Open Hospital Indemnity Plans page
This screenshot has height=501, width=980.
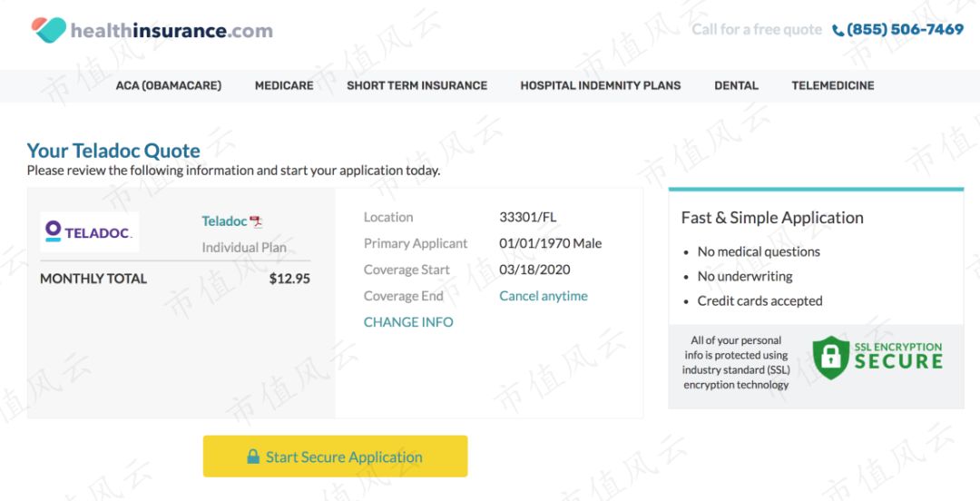(x=601, y=85)
